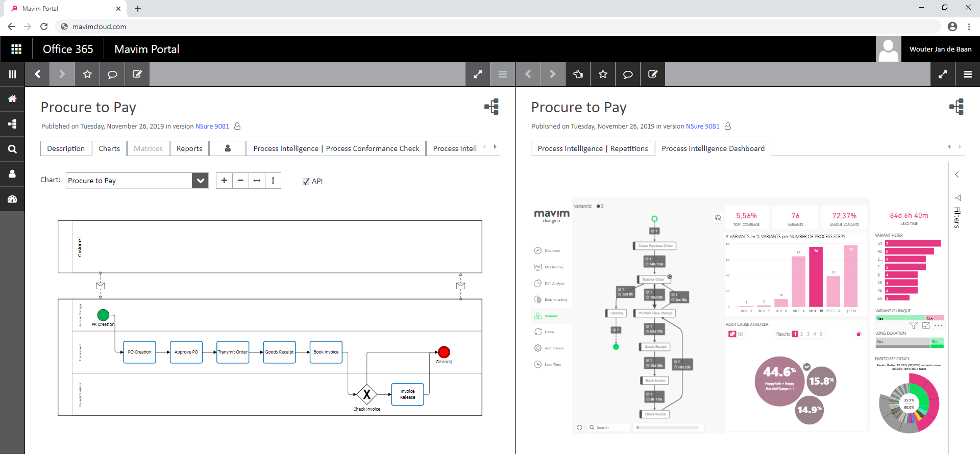Select the Approve PO step in chart

[x=186, y=352]
